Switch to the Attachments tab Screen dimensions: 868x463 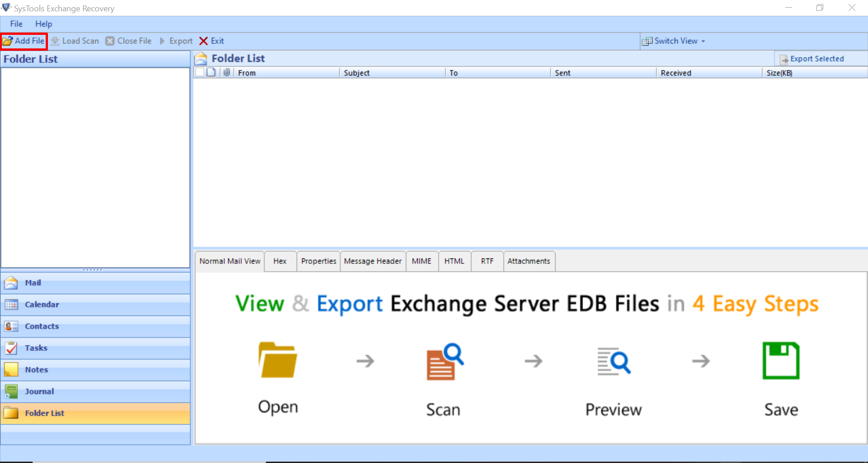[529, 261]
